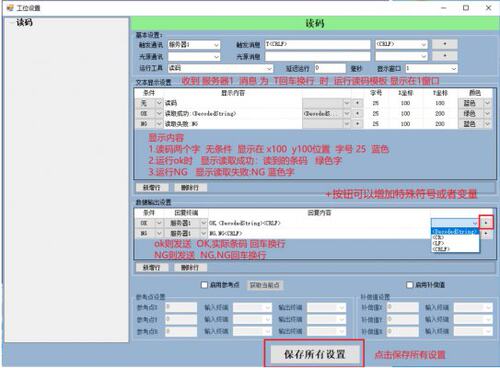Click the + button beside the 光源消息 suffix dropdown
Viewport: 500px width, 368px height.
(x=445, y=56)
